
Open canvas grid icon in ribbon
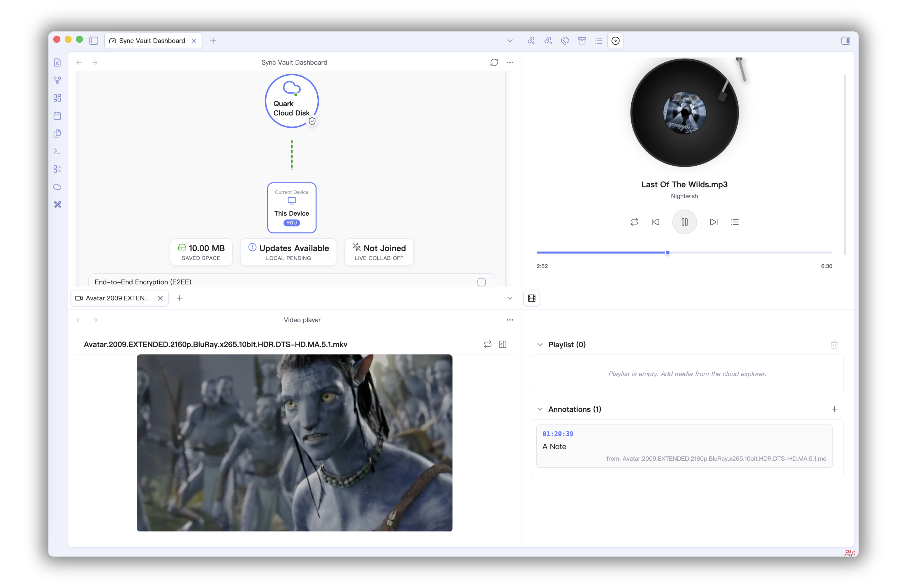pos(57,98)
